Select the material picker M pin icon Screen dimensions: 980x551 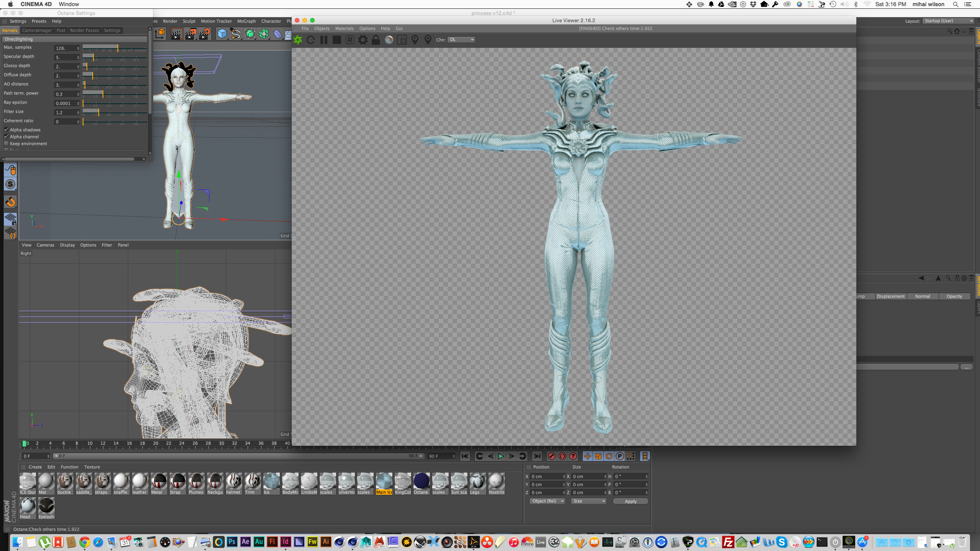pos(428,40)
